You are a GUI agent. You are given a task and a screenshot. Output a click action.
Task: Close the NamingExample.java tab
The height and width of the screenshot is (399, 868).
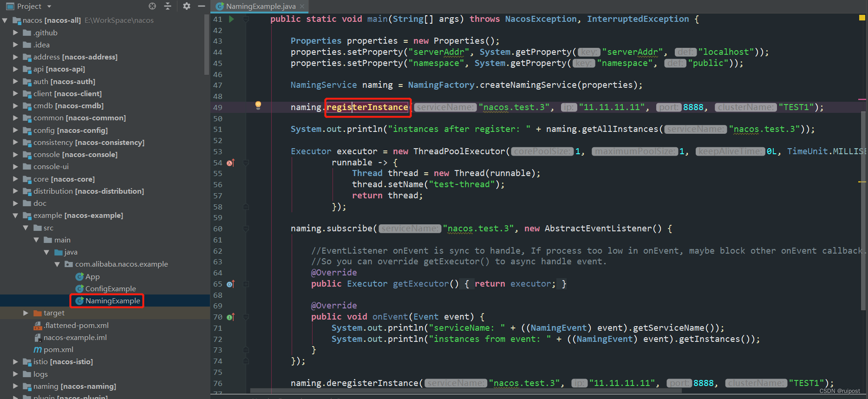[x=302, y=6]
